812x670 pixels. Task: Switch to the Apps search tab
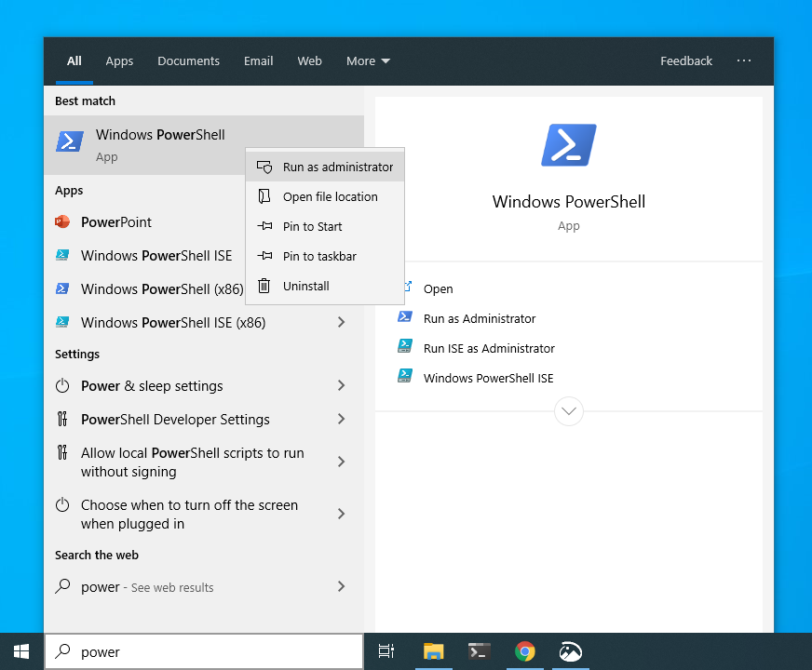tap(119, 61)
